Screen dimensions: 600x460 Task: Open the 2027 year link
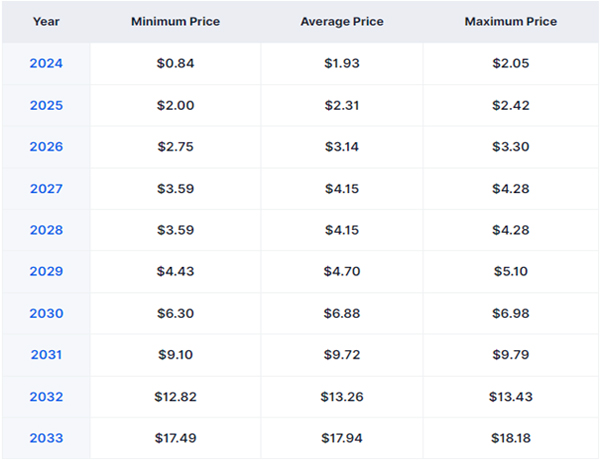[46, 189]
